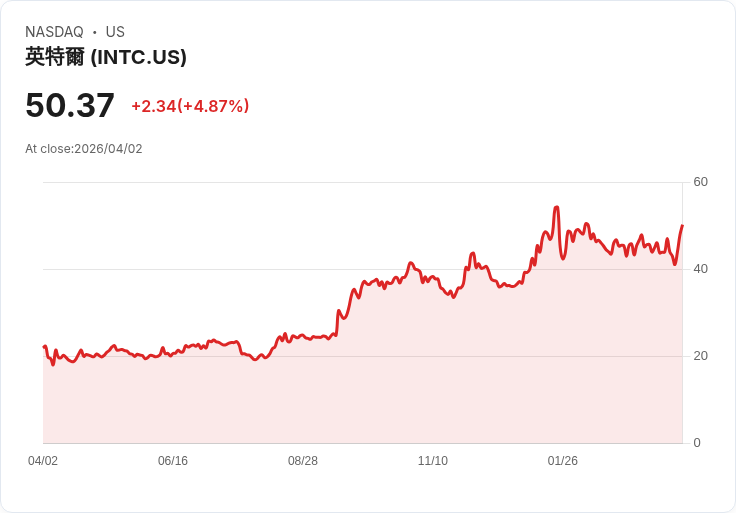Click the NASDAQ exchange label

(x=54, y=32)
